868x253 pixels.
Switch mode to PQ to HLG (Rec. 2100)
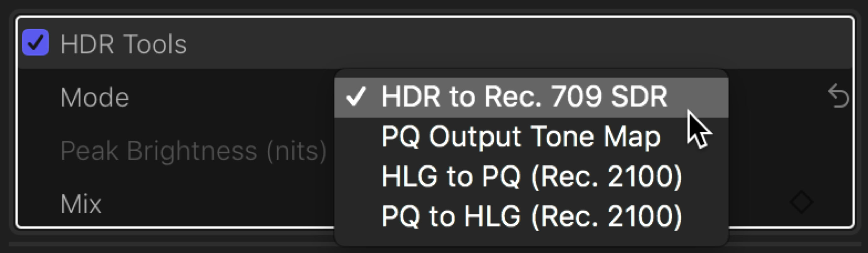(x=531, y=216)
